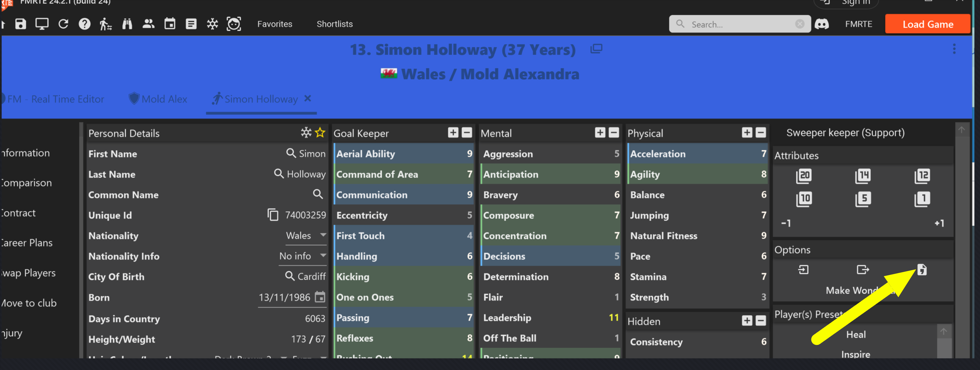Click the set attributes to 14 icon
This screenshot has width=980, height=370.
[863, 176]
